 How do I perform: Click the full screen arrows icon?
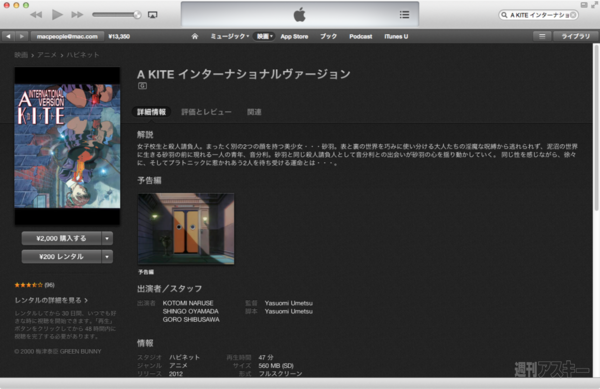coord(594,5)
